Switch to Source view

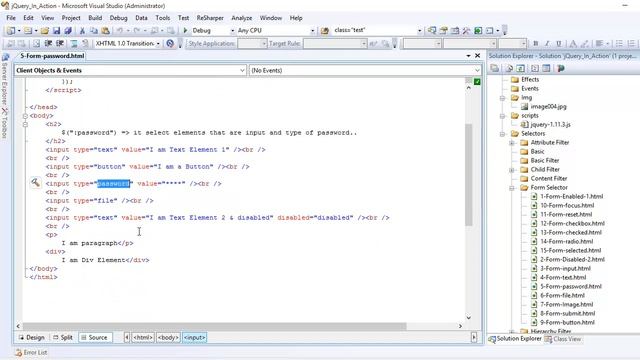click(x=94, y=338)
